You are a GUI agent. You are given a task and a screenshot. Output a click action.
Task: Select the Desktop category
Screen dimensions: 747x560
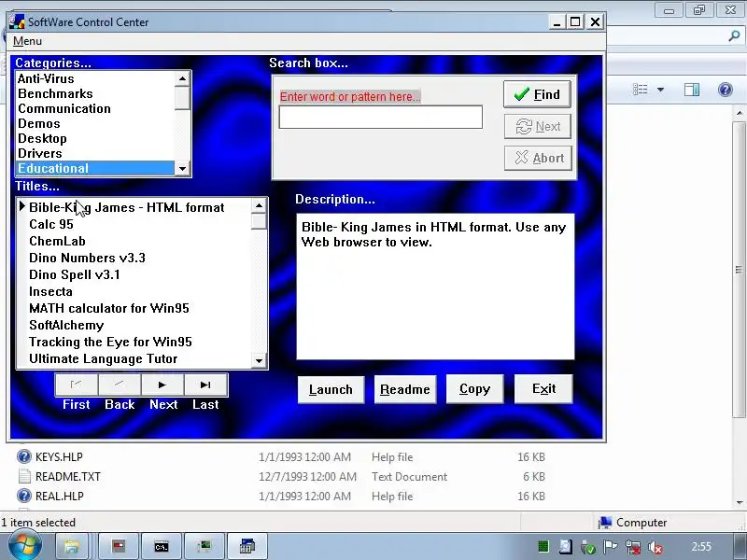coord(95,138)
